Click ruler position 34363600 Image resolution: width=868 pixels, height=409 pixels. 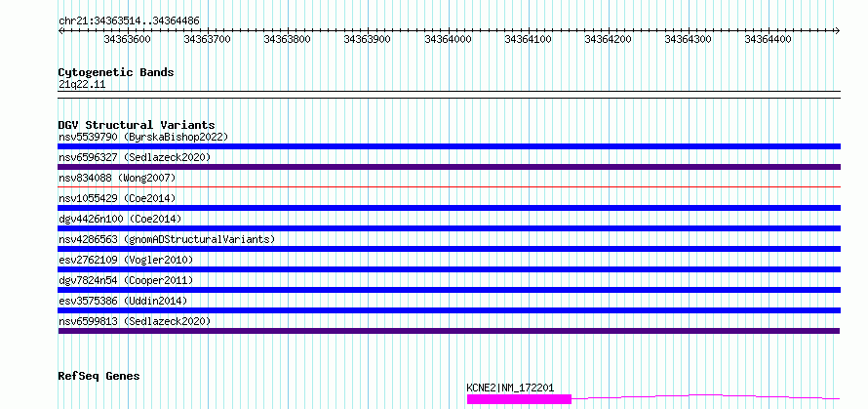pos(128,39)
